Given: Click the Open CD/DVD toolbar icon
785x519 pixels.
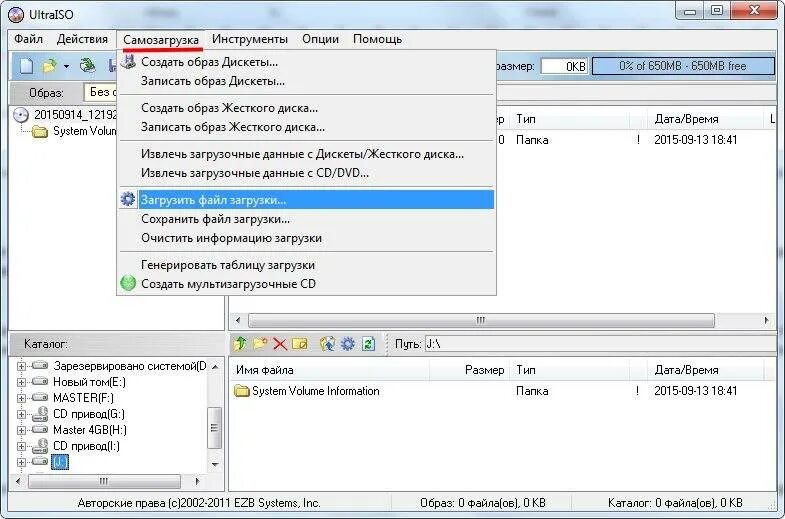Looking at the screenshot, I should click(88, 66).
